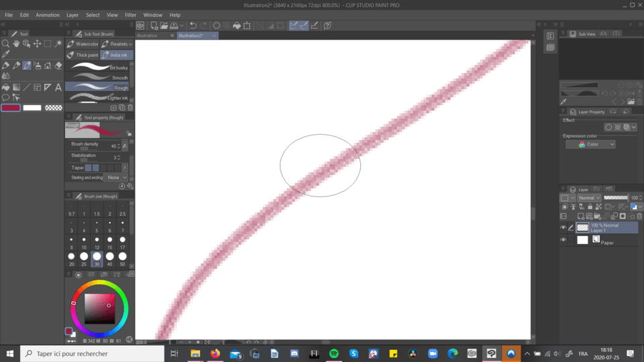Select the Balloon tool
Viewport: 644px width, 362px height.
tap(6, 98)
